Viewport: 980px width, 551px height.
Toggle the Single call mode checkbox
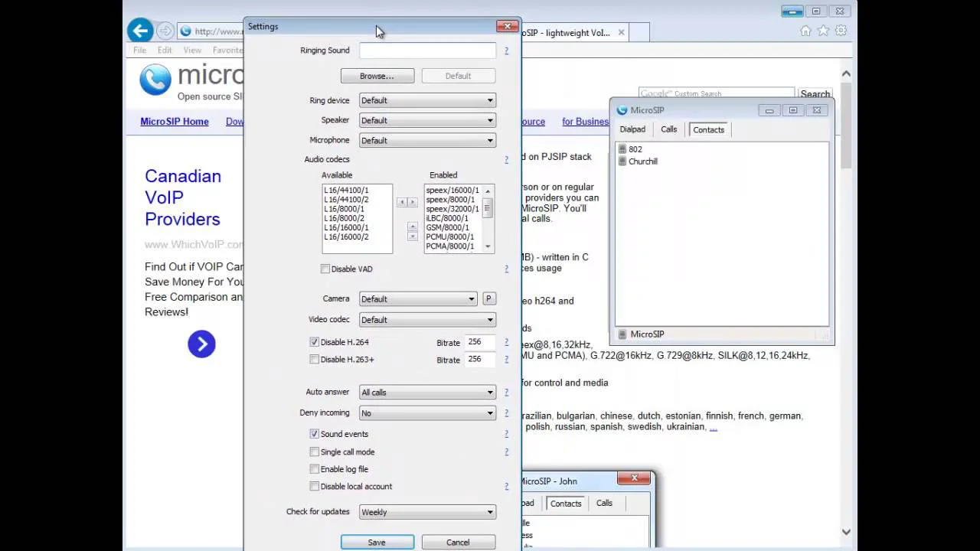pyautogui.click(x=315, y=452)
